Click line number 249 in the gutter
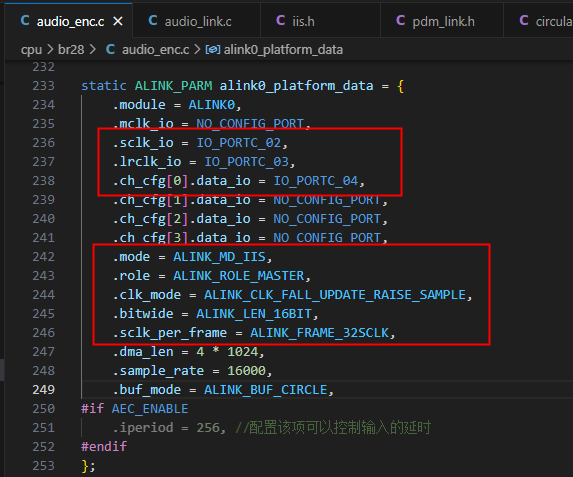This screenshot has width=573, height=477. [x=43, y=390]
